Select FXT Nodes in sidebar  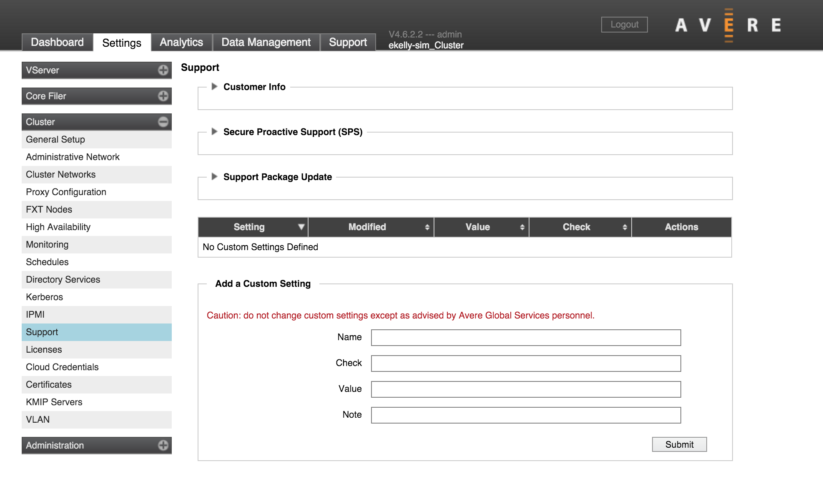(x=97, y=210)
